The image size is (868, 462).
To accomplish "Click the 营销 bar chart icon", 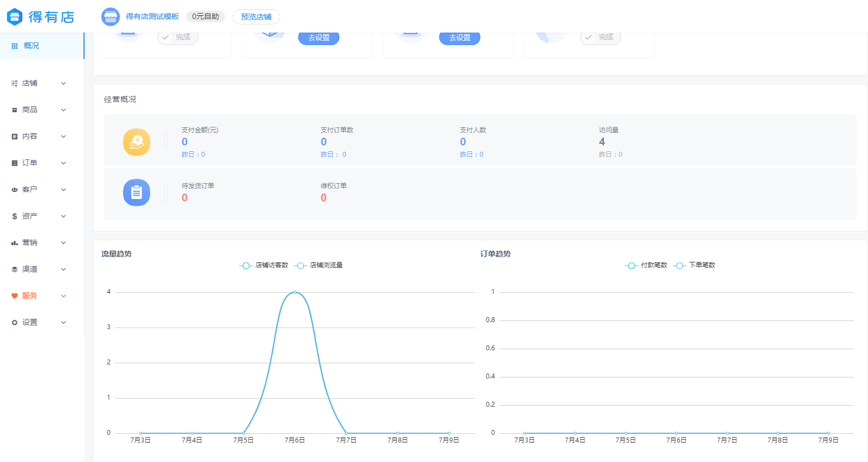I will point(15,243).
